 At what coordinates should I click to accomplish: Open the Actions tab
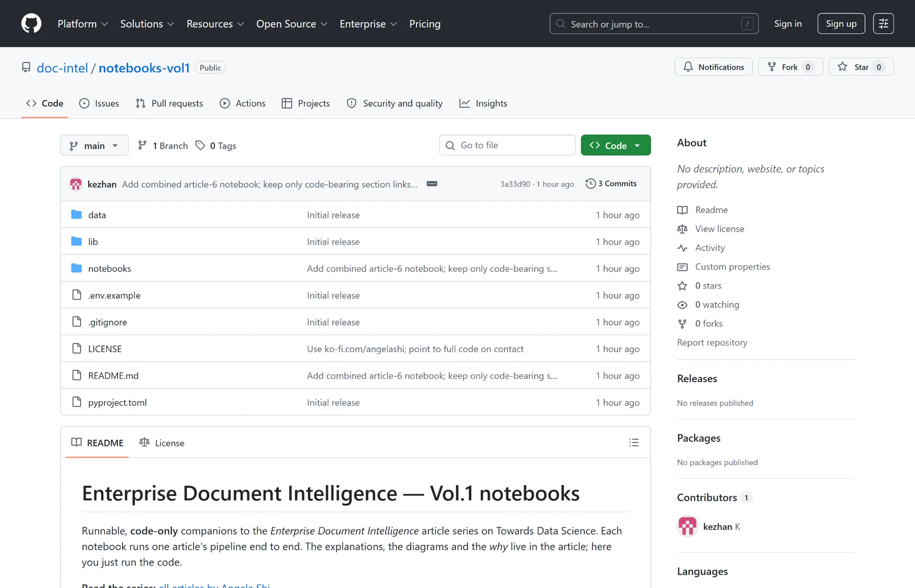[243, 103]
